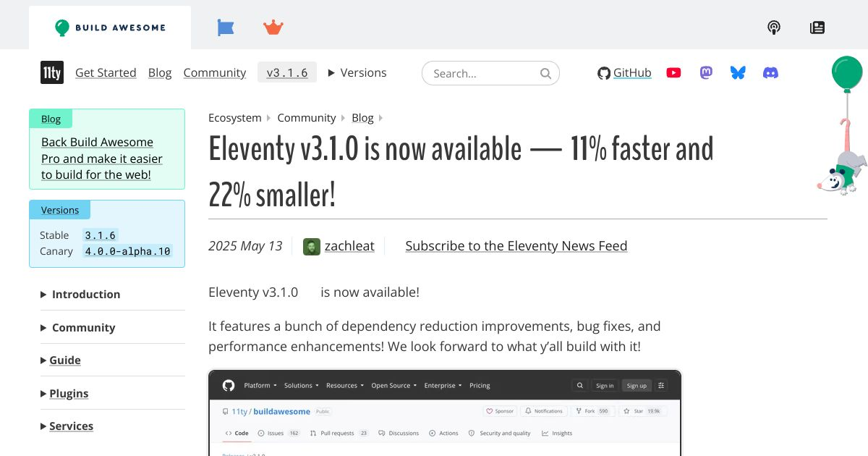This screenshot has width=868, height=456.
Task: Click Sign in button in GitHub screenshot
Action: coord(605,386)
